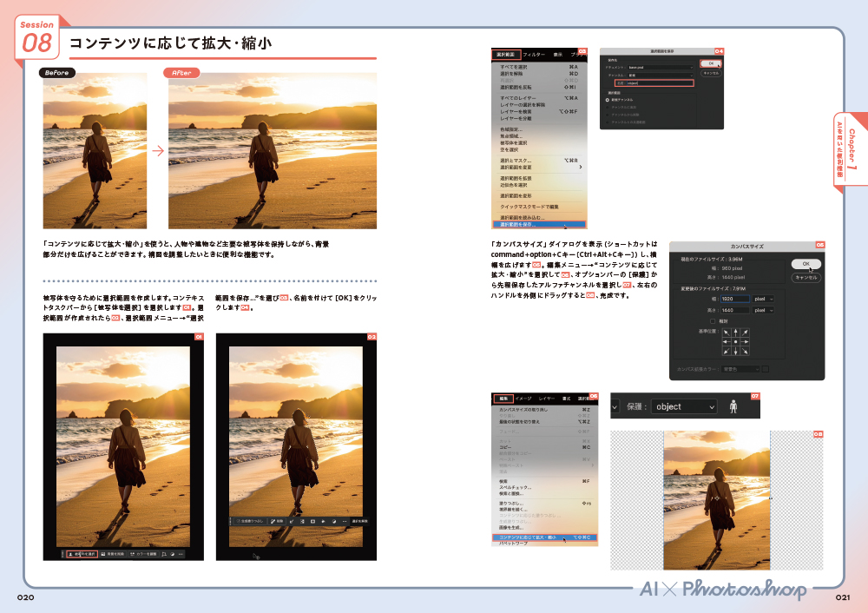
Task: Open the ドキュメント dropdown in save selection dialog
Action: [x=660, y=68]
